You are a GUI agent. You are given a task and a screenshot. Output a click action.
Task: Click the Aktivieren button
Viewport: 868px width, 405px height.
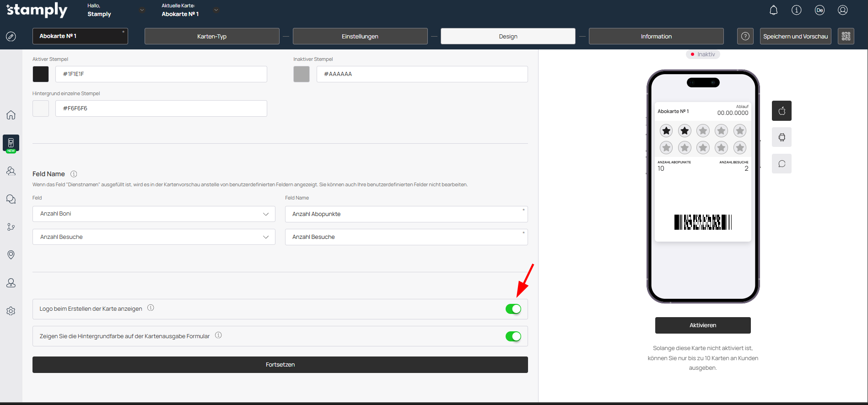pyautogui.click(x=702, y=325)
